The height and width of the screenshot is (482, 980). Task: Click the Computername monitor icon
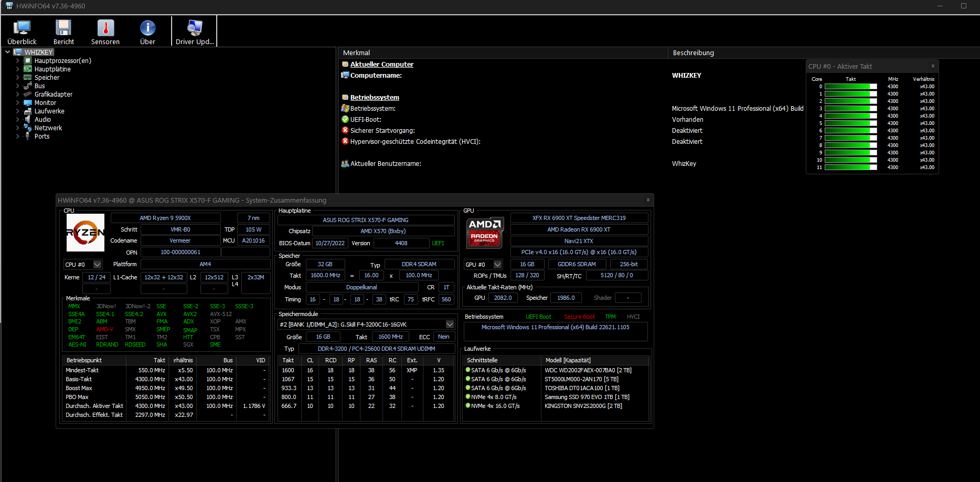coord(345,75)
